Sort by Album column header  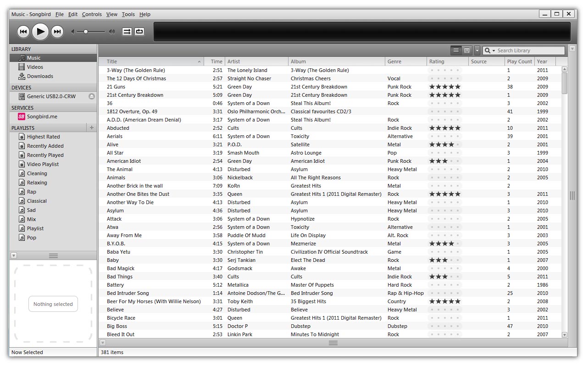337,61
